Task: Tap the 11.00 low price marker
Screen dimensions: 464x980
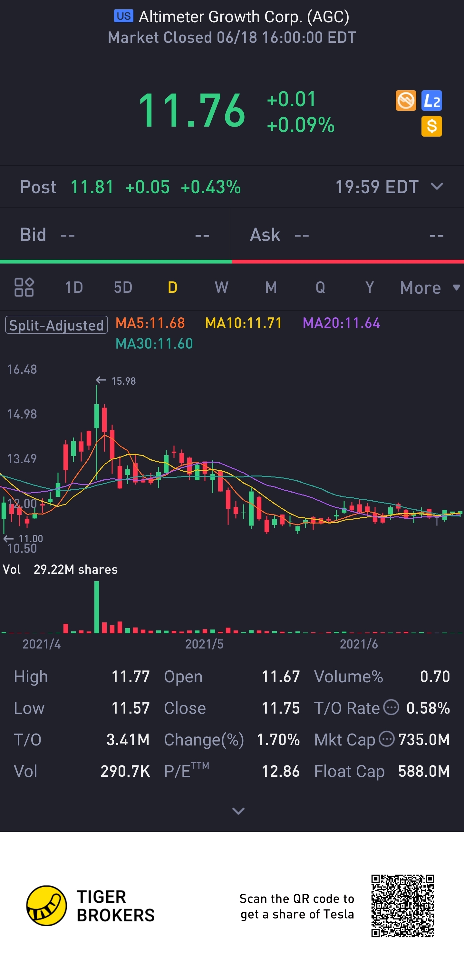Action: pos(23,538)
